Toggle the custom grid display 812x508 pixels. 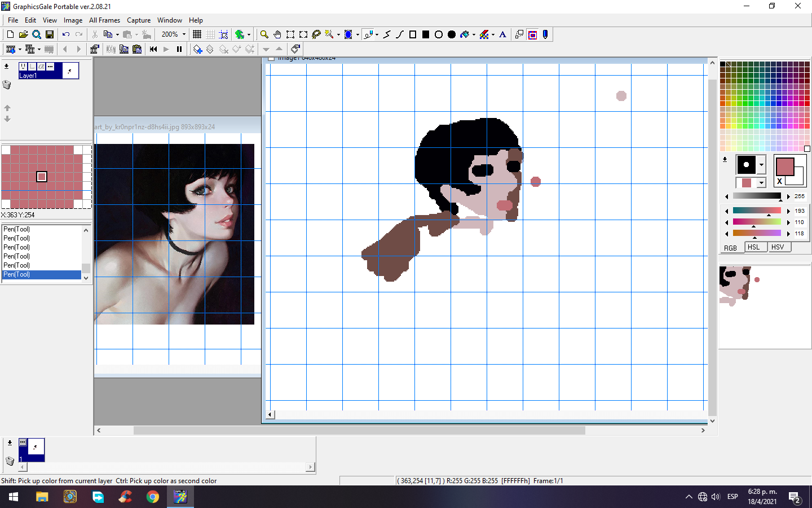pyautogui.click(x=210, y=34)
